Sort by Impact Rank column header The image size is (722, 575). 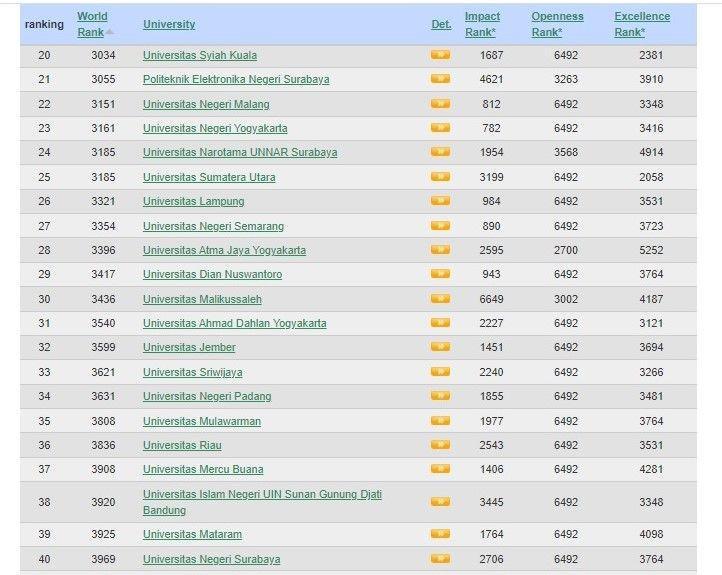[x=482, y=24]
